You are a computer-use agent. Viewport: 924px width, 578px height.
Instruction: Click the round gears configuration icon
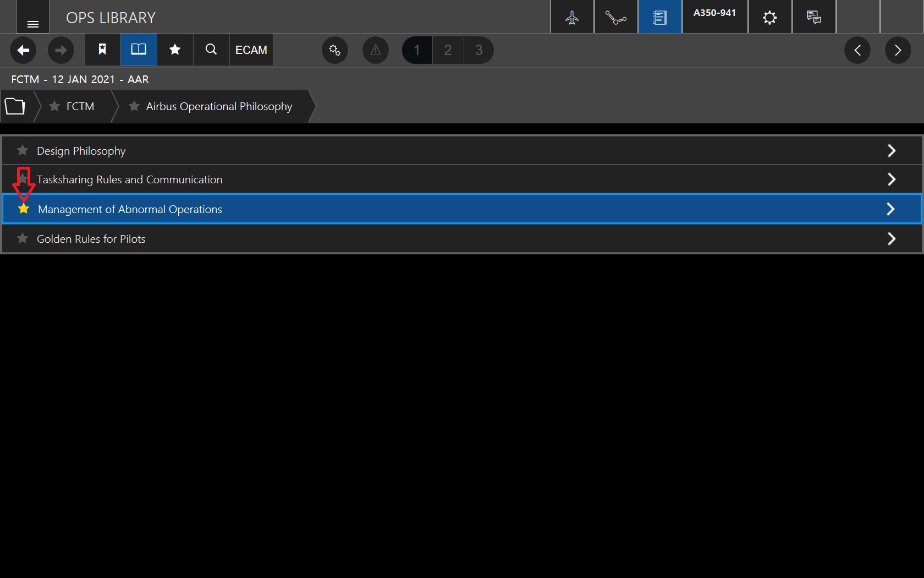pyautogui.click(x=335, y=50)
